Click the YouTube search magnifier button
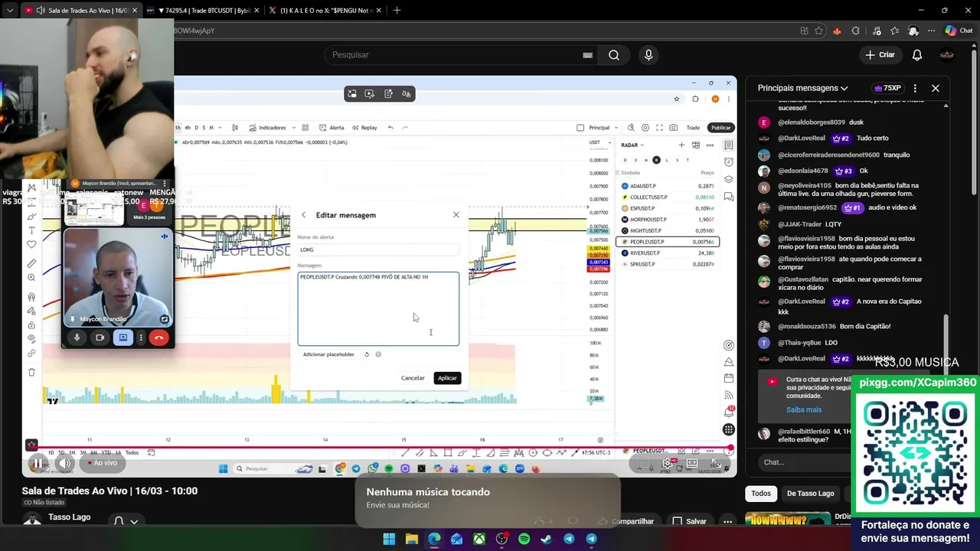The image size is (980, 551). pos(614,55)
